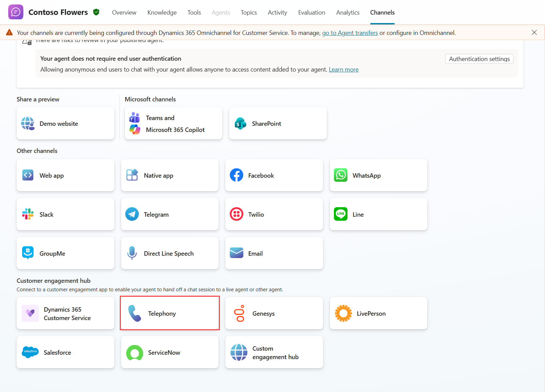Click the 'Line' label text
The image size is (545, 392).
tap(358, 215)
